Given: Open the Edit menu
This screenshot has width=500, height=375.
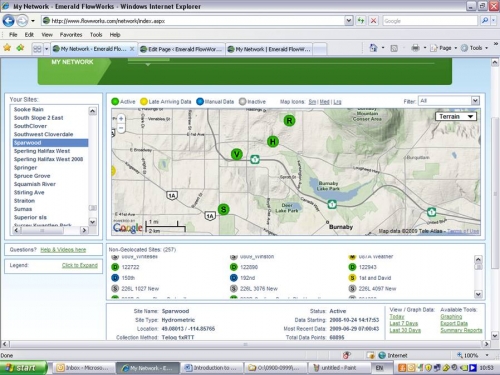Looking at the screenshot, I should tap(29, 35).
